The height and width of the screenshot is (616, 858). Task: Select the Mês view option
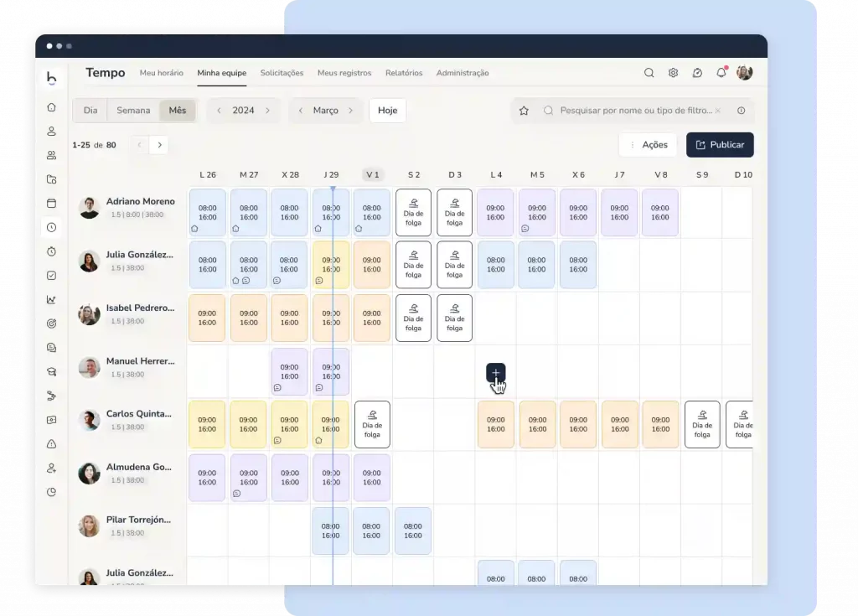coord(178,111)
